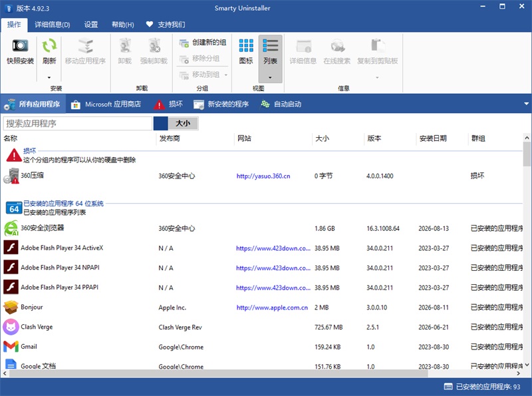
Task: Select the Bonjour package icon
Action: click(x=11, y=307)
